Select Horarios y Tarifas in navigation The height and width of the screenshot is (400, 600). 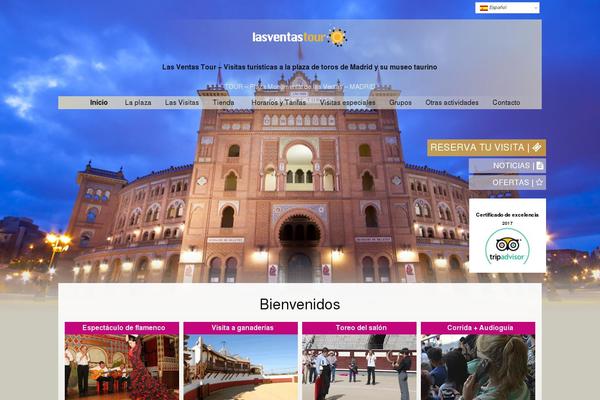pos(279,103)
